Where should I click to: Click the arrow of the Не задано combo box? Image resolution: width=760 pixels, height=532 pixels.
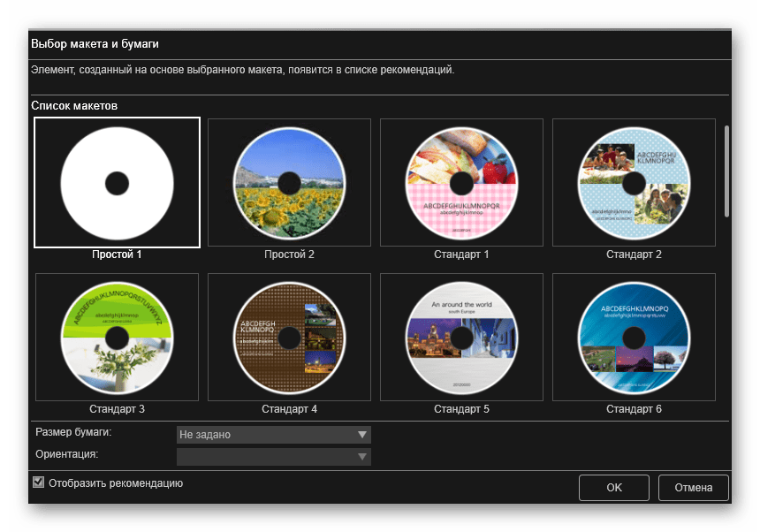coord(361,435)
